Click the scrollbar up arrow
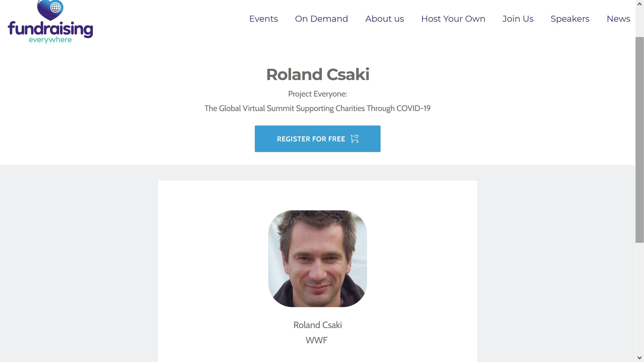Screen dimensions: 644x362 640,4
